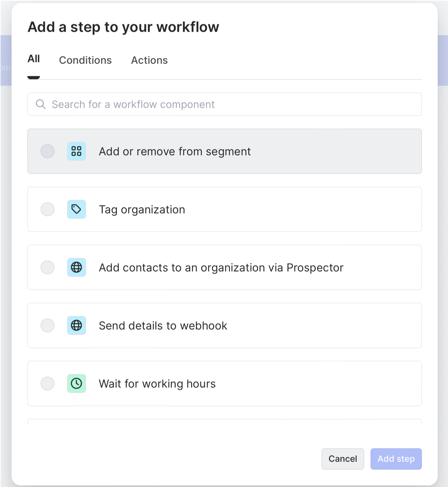
Task: Select the Prospector contacts radio button
Action: pyautogui.click(x=48, y=267)
